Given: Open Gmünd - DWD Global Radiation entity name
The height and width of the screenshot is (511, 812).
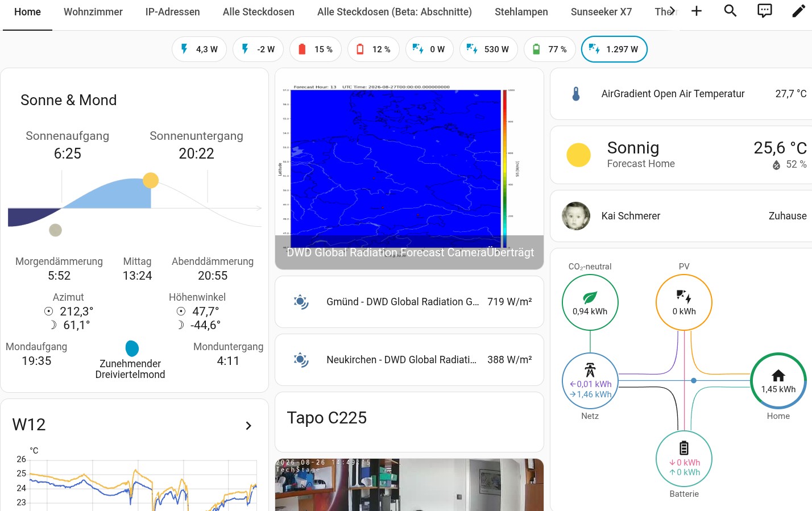Looking at the screenshot, I should tap(403, 302).
